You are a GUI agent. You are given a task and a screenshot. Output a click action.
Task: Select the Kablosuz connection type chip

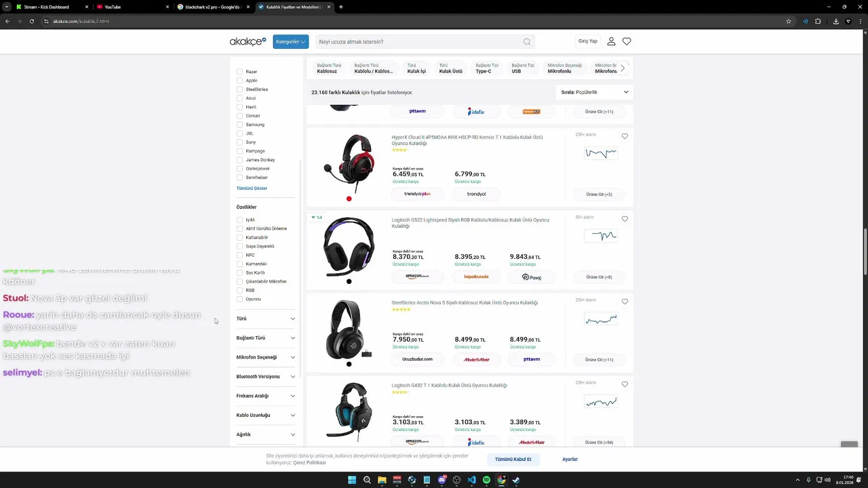[329, 68]
